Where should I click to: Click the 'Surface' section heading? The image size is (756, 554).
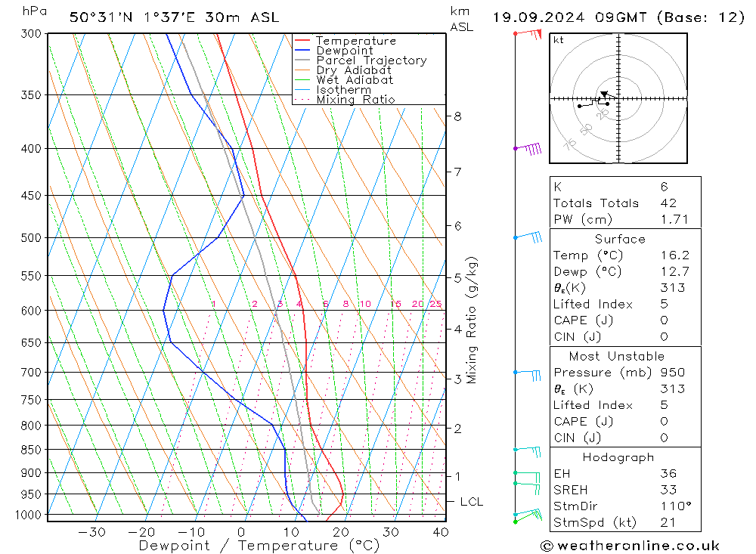pyautogui.click(x=620, y=239)
